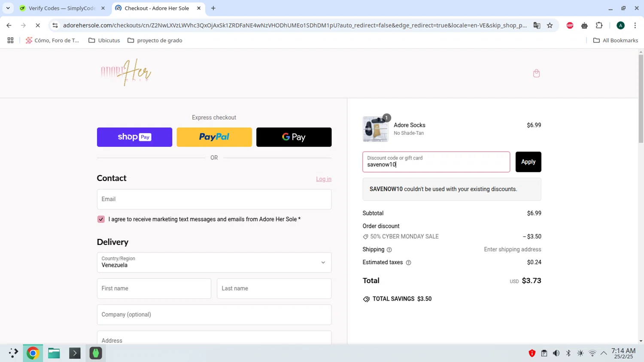Click the Log in link

point(324,179)
